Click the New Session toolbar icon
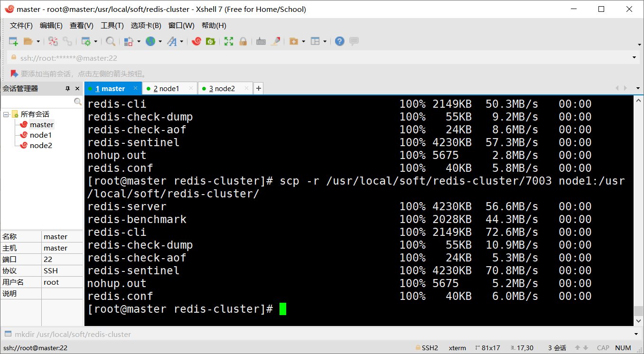The image size is (644, 354). tap(13, 42)
